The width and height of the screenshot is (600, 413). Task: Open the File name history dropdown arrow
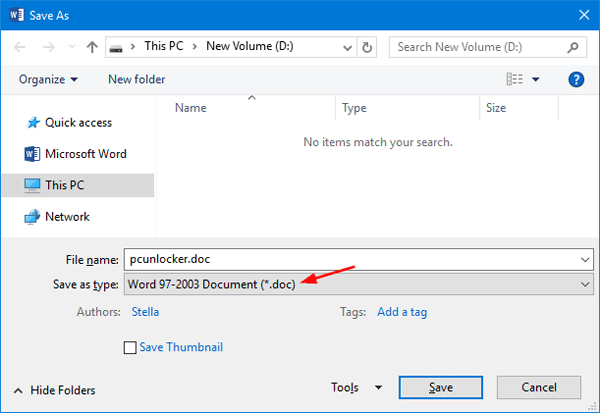pos(584,260)
